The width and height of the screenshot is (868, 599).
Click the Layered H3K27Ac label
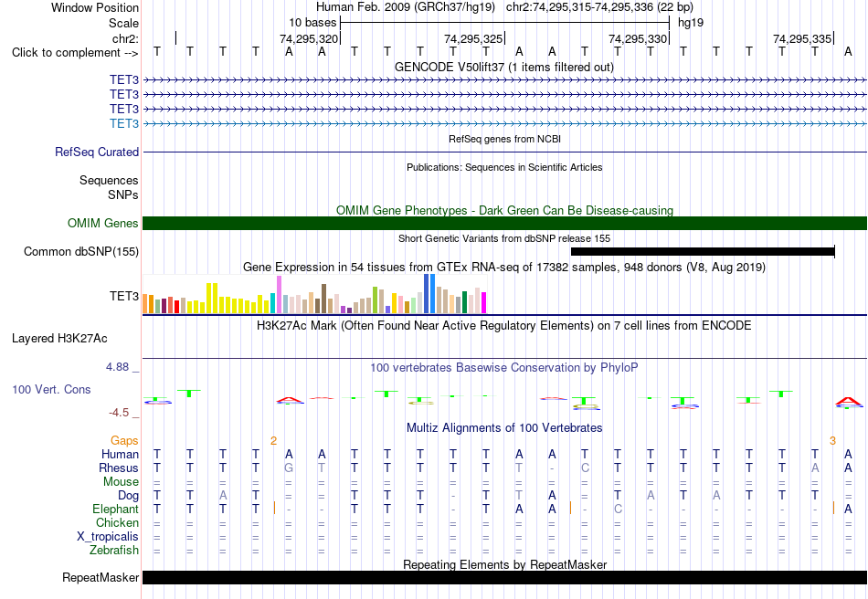(x=59, y=339)
